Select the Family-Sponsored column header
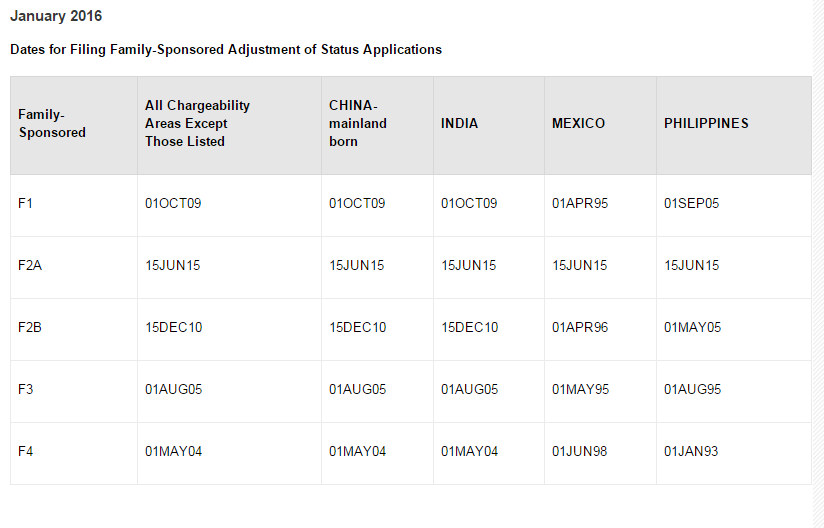Screen dimensions: 824x528 pyautogui.click(x=52, y=123)
